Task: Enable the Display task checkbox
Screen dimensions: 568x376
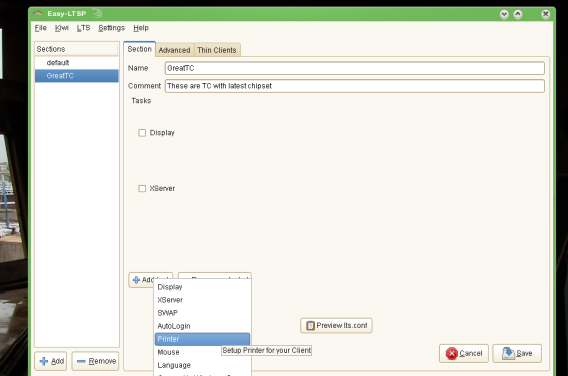Action: pos(142,133)
